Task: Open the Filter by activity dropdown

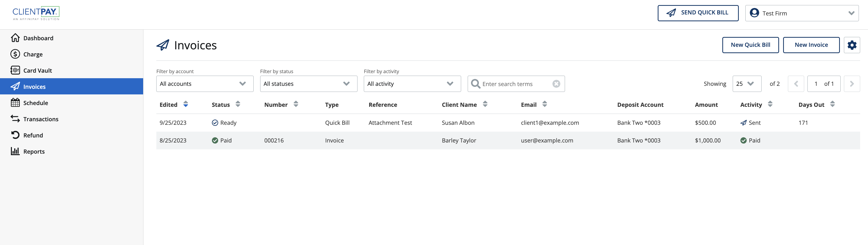Action: pyautogui.click(x=412, y=84)
